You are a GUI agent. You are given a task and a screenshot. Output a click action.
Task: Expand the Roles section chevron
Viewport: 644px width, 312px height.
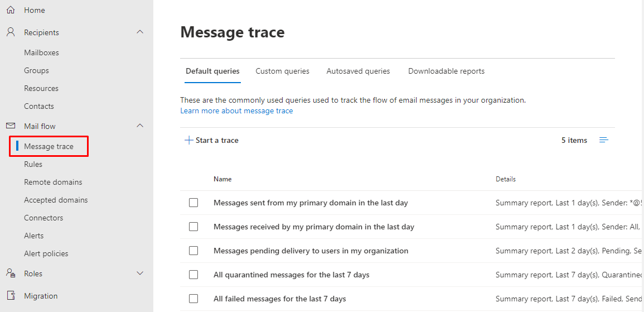(140, 273)
